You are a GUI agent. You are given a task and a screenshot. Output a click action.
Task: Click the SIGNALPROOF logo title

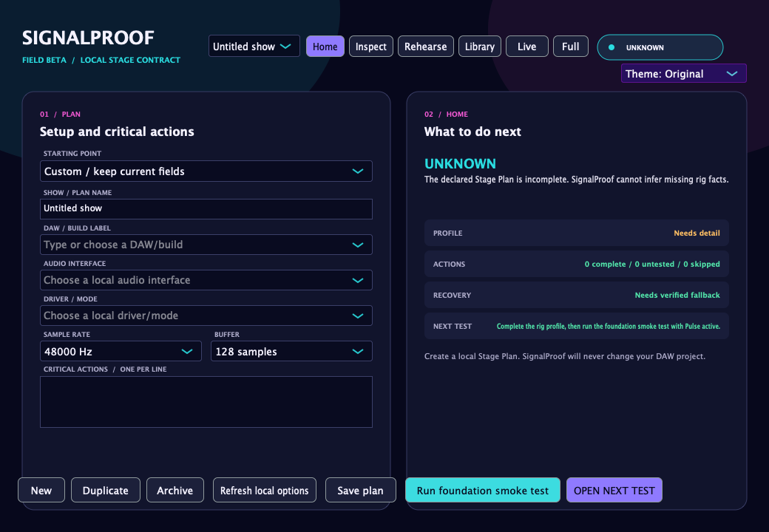coord(88,38)
